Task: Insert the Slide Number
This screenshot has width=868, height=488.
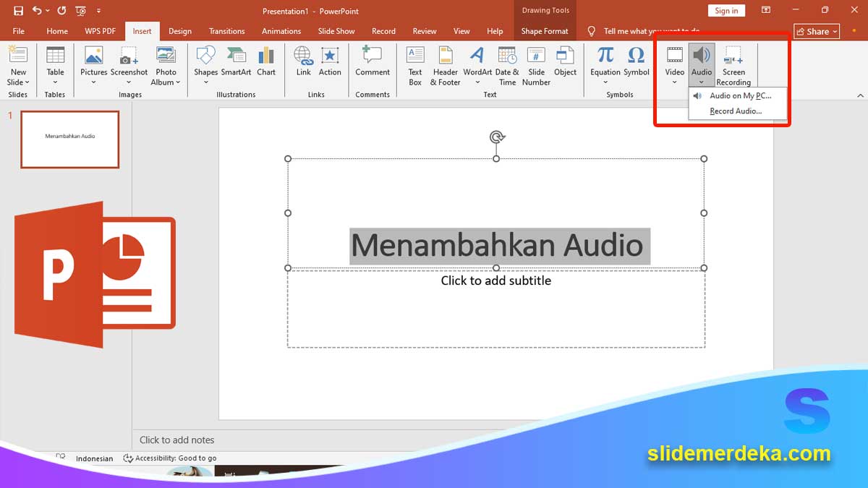Action: click(536, 66)
